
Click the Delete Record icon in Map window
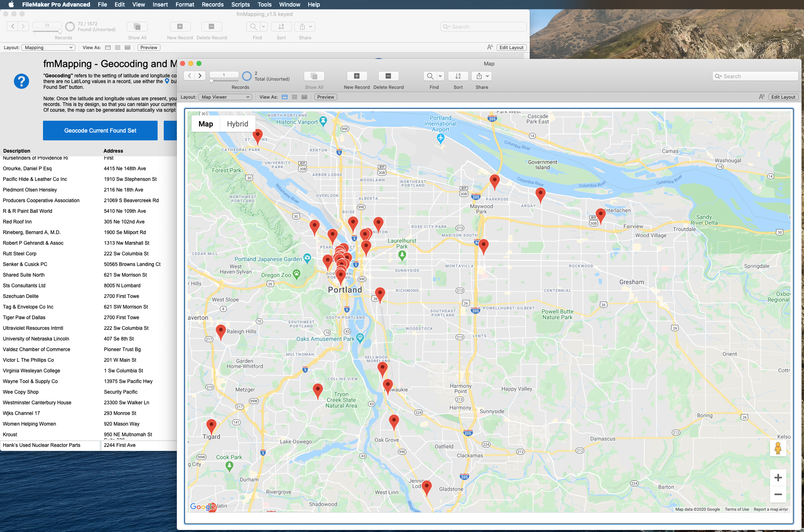tap(388, 76)
